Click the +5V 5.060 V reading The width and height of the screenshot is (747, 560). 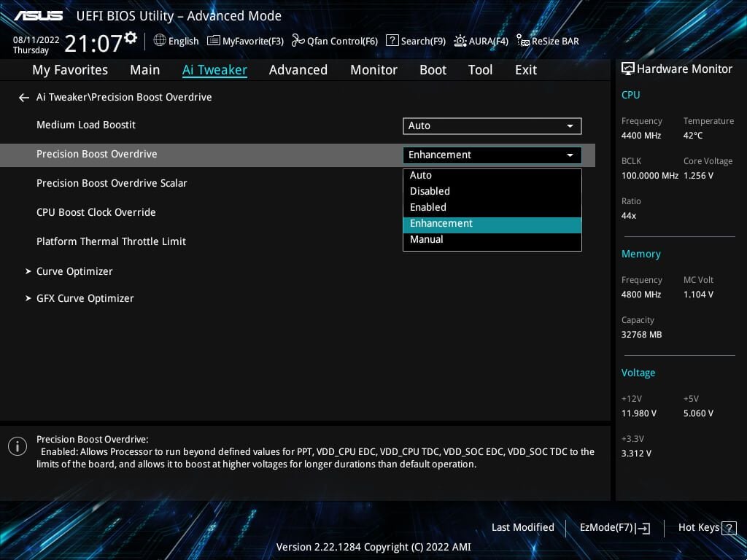coord(698,413)
